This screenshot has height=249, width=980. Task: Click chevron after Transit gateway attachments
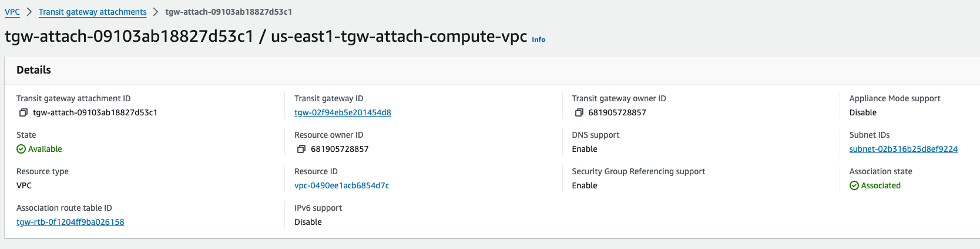coord(156,12)
